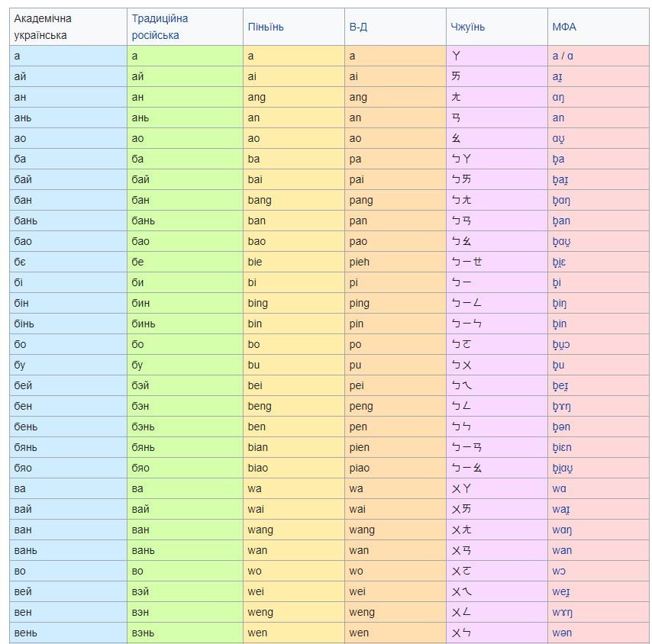Open the В-Д header link
The height and width of the screenshot is (644, 652).
point(358,27)
